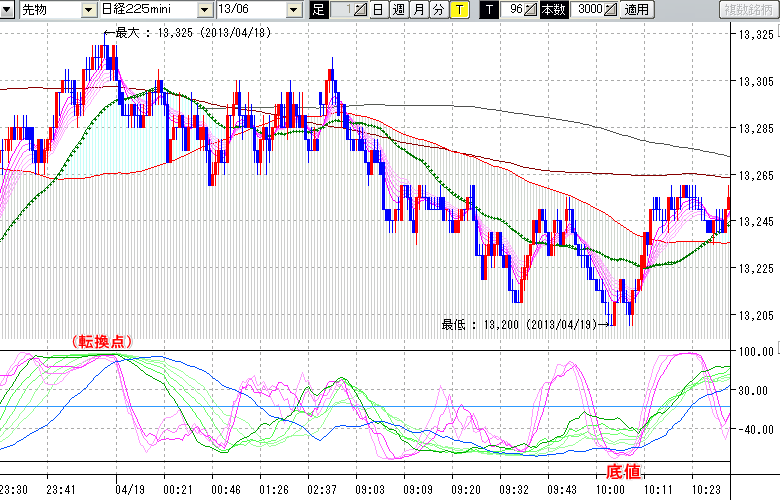Screen dimensions: 780x500
Task: Click the red 底値 bottom label
Action: 622,470
